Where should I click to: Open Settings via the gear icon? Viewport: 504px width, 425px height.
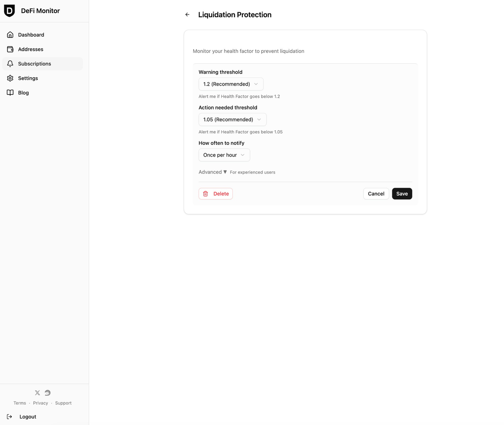10,78
